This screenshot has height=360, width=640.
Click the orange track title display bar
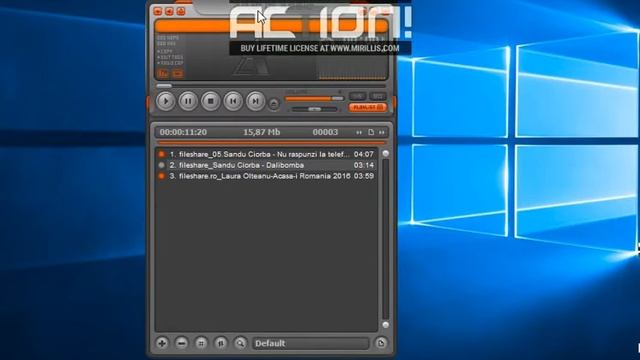[271, 26]
